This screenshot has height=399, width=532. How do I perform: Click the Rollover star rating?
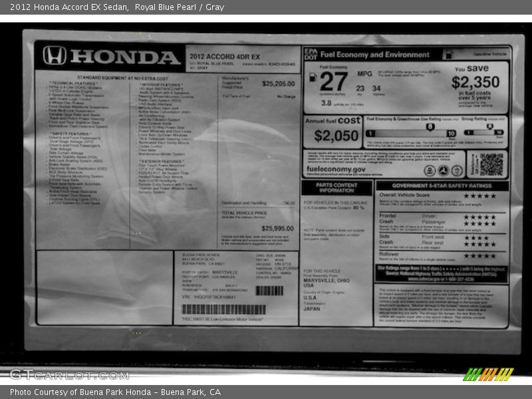tap(479, 255)
